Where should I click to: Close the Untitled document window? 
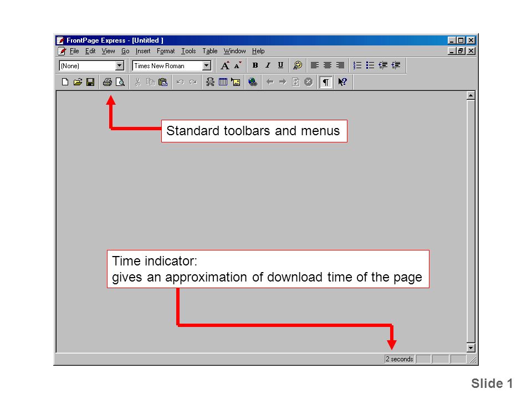pyautogui.click(x=471, y=51)
